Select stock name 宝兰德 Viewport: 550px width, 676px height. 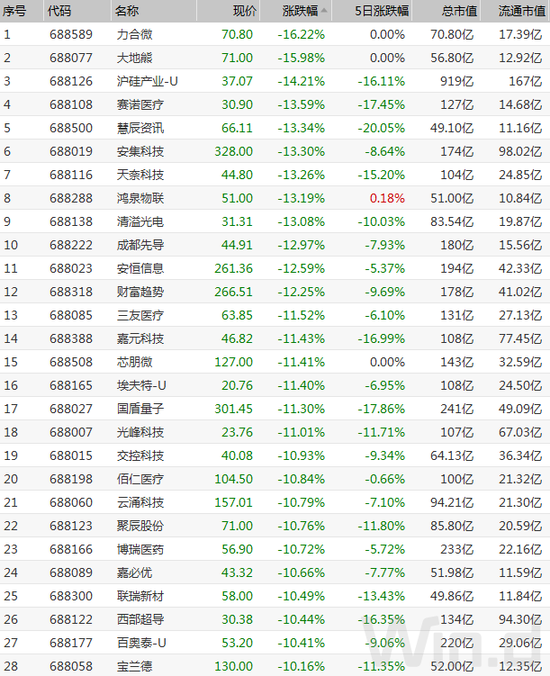[134, 667]
